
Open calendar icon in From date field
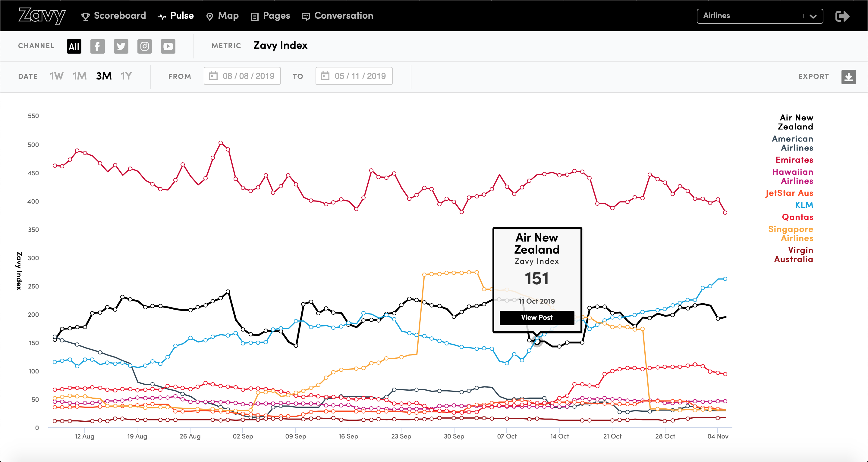pyautogui.click(x=213, y=76)
